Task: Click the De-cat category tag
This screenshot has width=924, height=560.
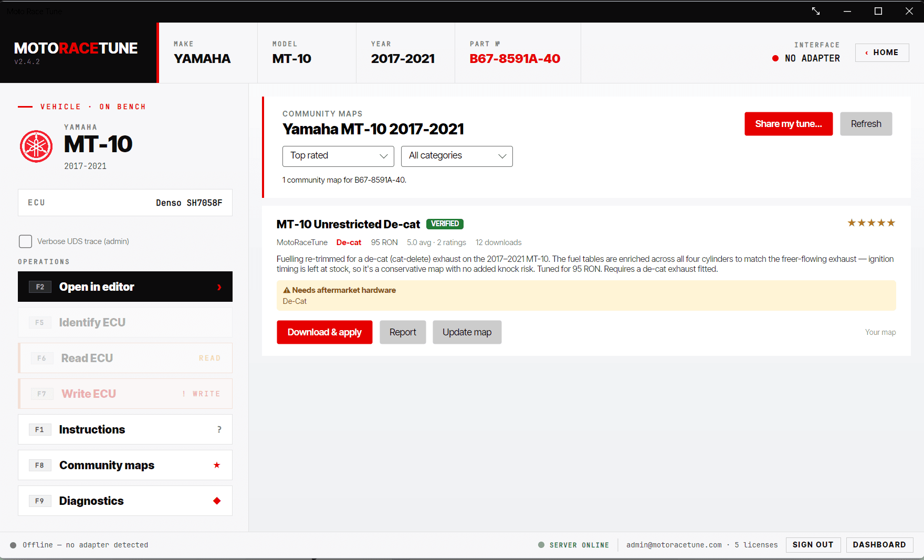Action: (x=349, y=242)
